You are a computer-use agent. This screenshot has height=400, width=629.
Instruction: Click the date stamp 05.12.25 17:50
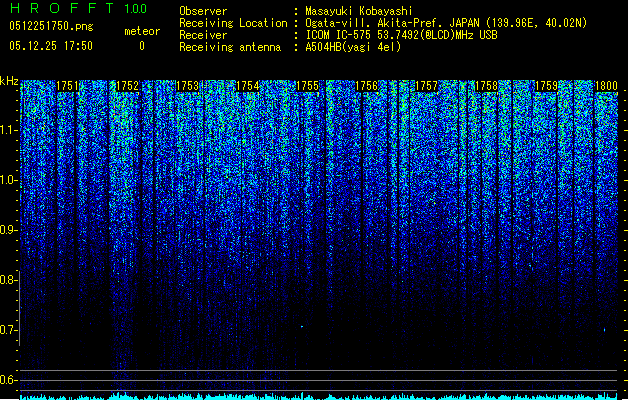(51, 46)
